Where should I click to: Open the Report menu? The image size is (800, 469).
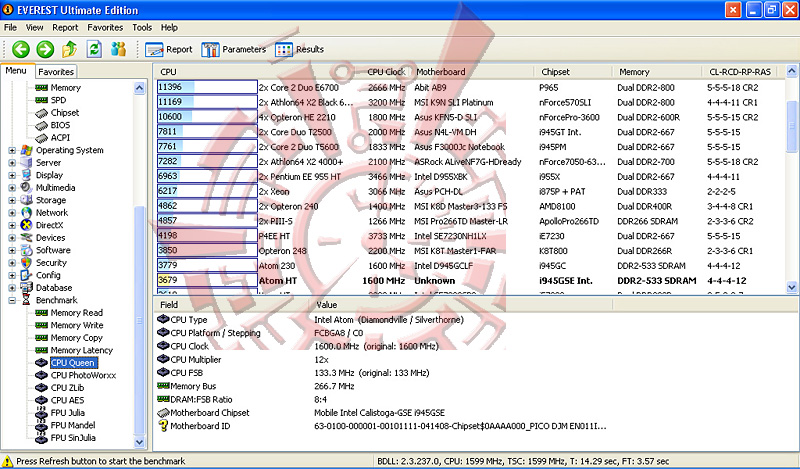[x=65, y=28]
